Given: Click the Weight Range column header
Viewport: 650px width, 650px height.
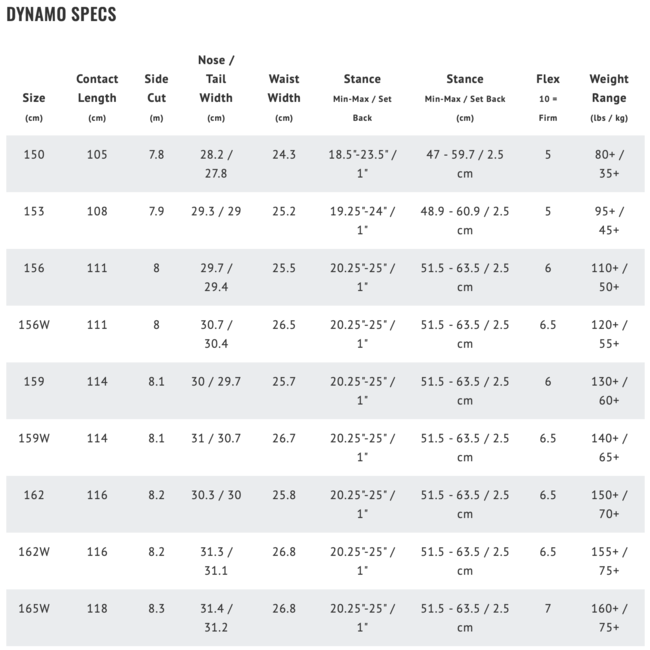Looking at the screenshot, I should tap(609, 88).
